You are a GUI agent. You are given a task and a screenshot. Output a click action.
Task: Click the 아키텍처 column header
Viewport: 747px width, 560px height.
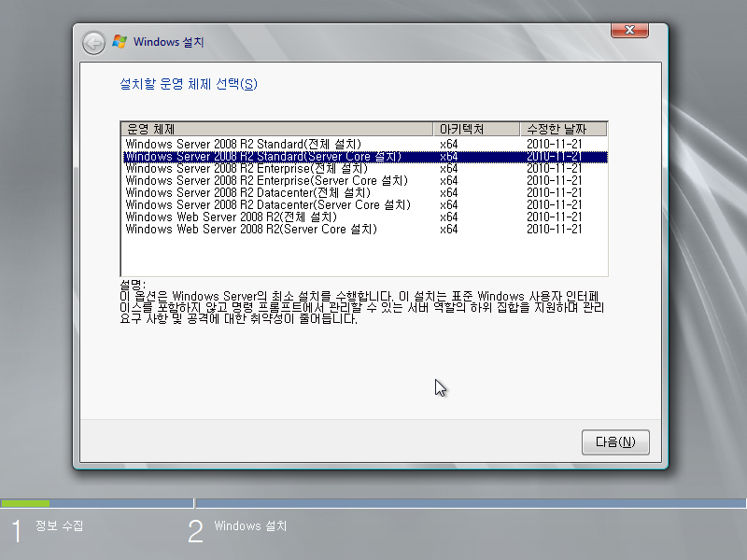[x=476, y=129]
